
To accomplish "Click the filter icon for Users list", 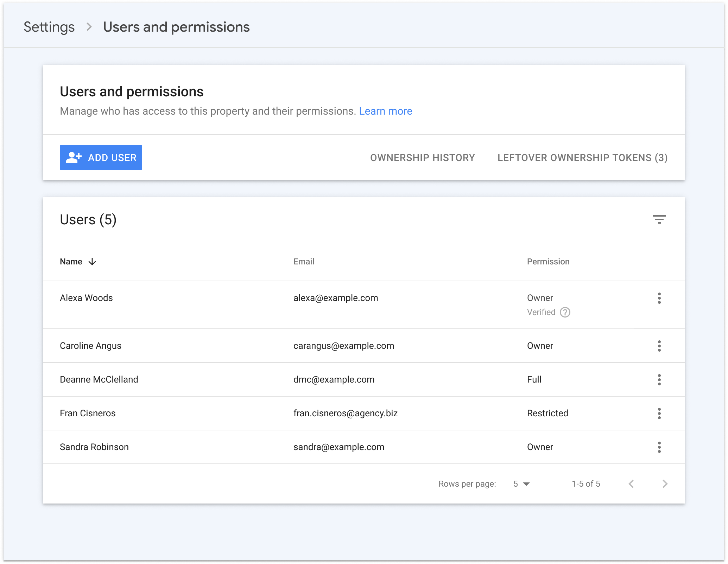I will tap(659, 219).
